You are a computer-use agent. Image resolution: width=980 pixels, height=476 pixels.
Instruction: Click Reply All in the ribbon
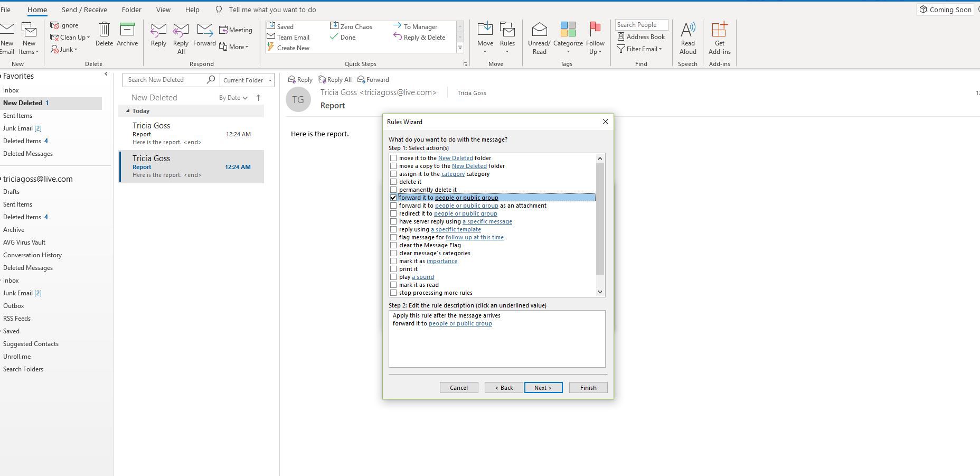pyautogui.click(x=181, y=39)
